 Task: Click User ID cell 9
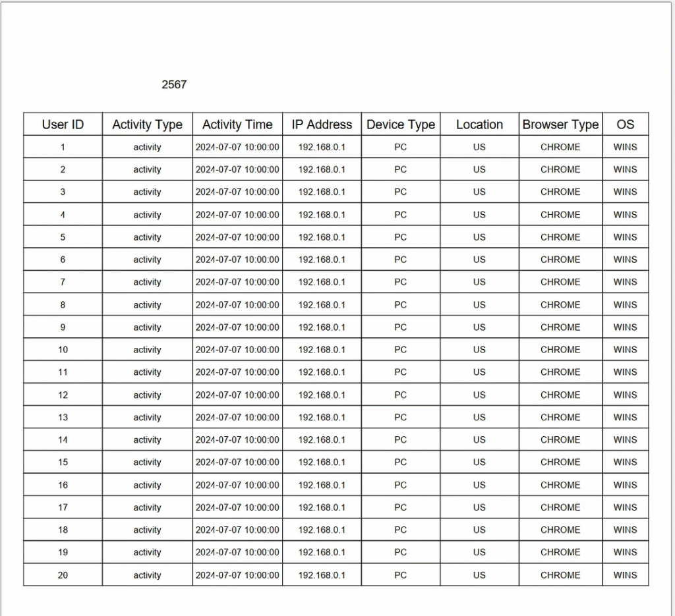pos(63,327)
